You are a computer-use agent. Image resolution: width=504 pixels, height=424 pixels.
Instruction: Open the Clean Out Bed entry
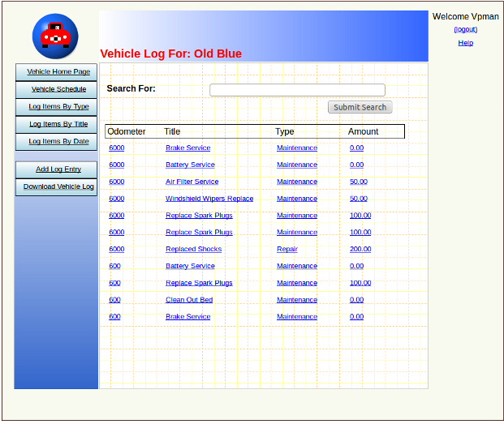tap(189, 300)
